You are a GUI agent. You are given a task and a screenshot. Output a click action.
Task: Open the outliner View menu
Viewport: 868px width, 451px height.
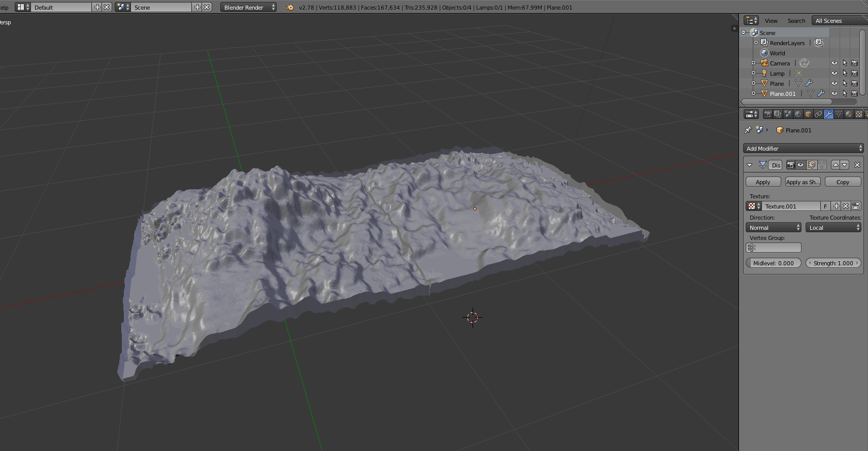(771, 20)
